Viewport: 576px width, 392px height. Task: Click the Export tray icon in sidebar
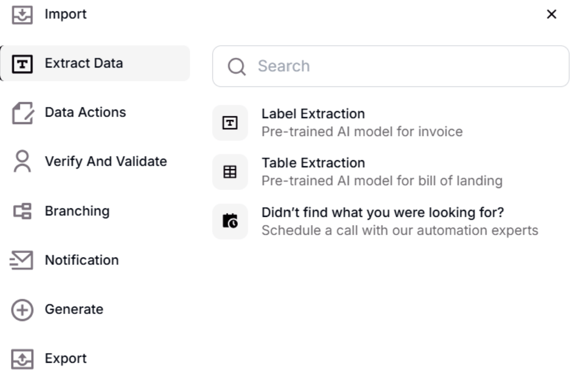click(x=22, y=359)
